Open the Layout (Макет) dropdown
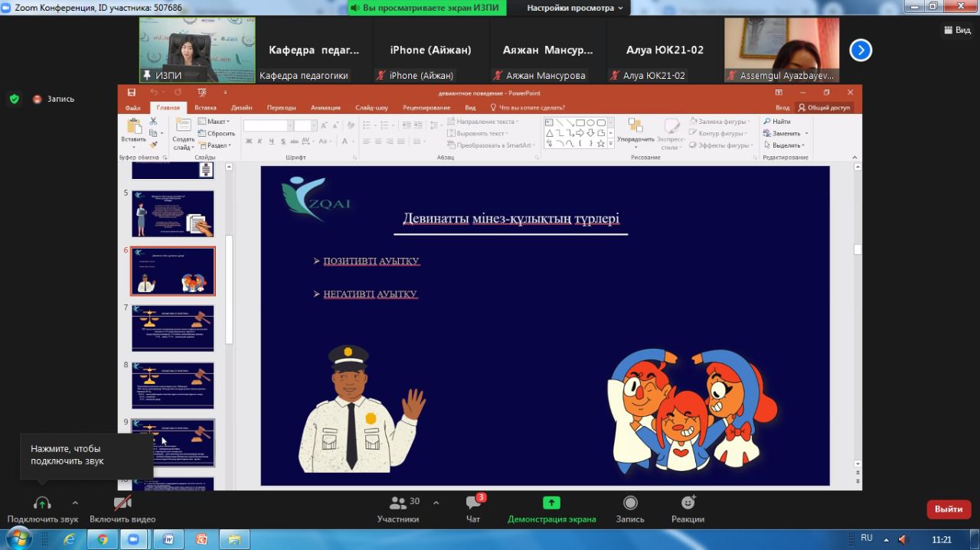Screen dimensions: 980x550 (213, 122)
